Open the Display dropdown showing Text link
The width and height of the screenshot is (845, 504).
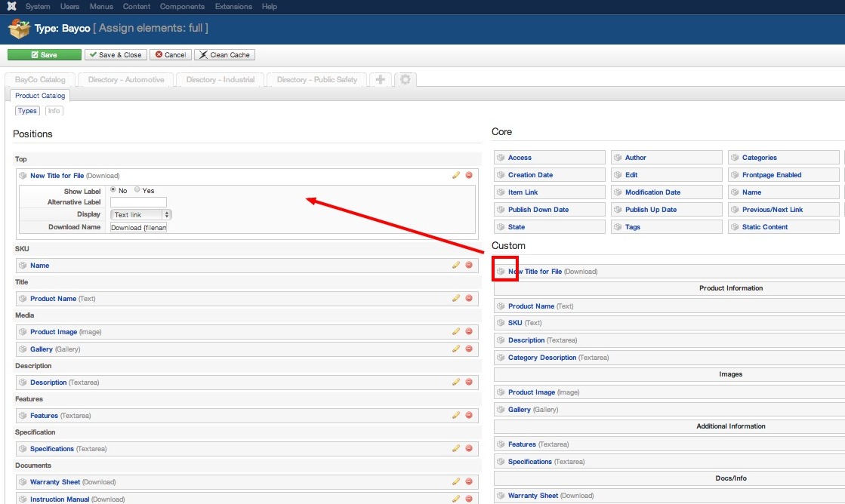click(140, 214)
